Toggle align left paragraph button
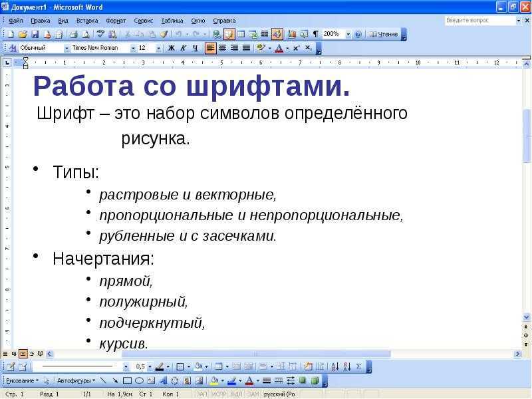532x399 pixels. 210,48
